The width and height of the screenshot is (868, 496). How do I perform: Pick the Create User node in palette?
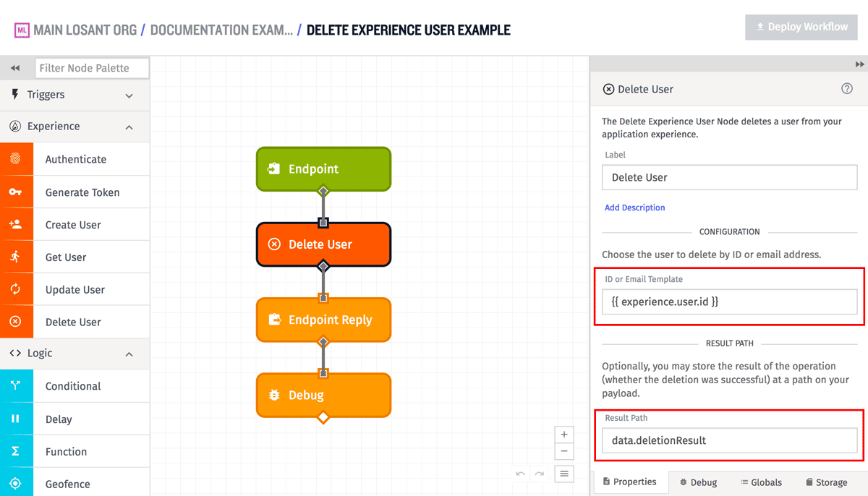pyautogui.click(x=75, y=225)
